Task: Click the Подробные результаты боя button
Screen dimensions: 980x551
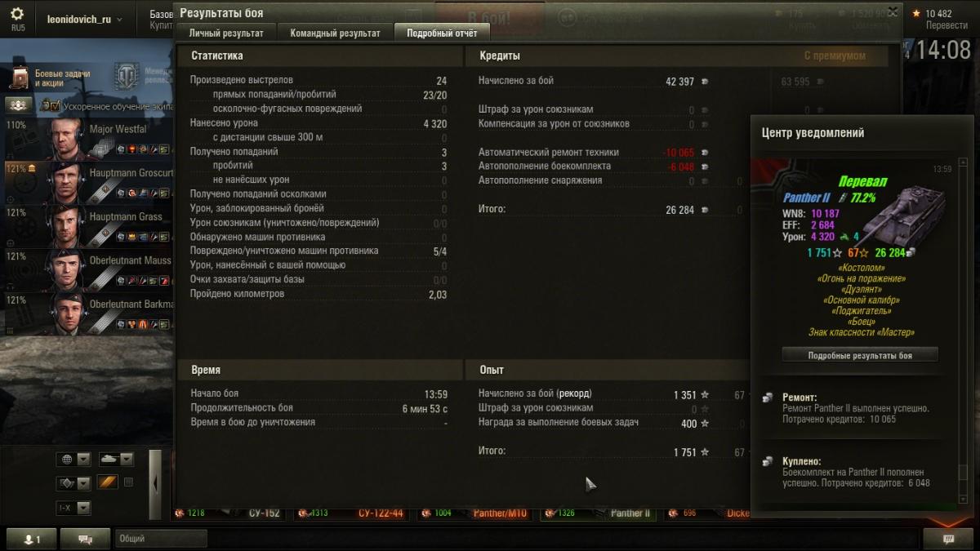Action: [x=860, y=355]
